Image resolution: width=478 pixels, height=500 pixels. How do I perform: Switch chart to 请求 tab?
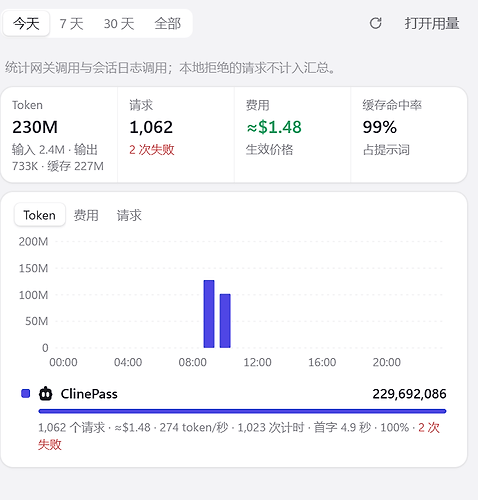[129, 215]
